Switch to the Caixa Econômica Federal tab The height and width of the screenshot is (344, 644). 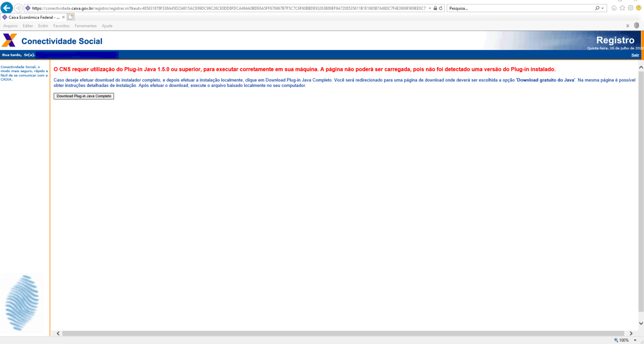pyautogui.click(x=31, y=17)
